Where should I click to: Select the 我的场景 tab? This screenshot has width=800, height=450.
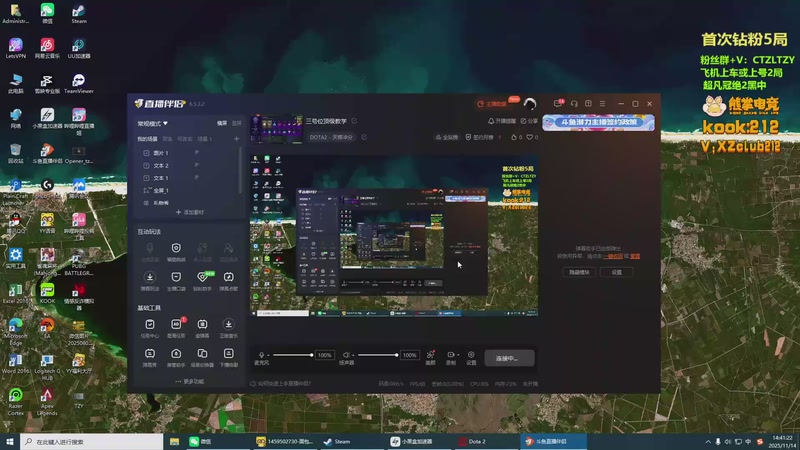click(147, 139)
